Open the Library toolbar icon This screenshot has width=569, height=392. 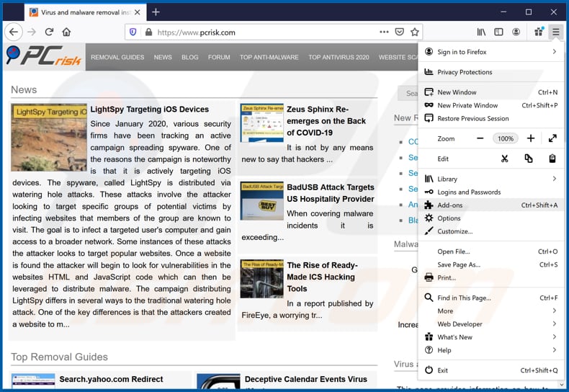pos(481,32)
